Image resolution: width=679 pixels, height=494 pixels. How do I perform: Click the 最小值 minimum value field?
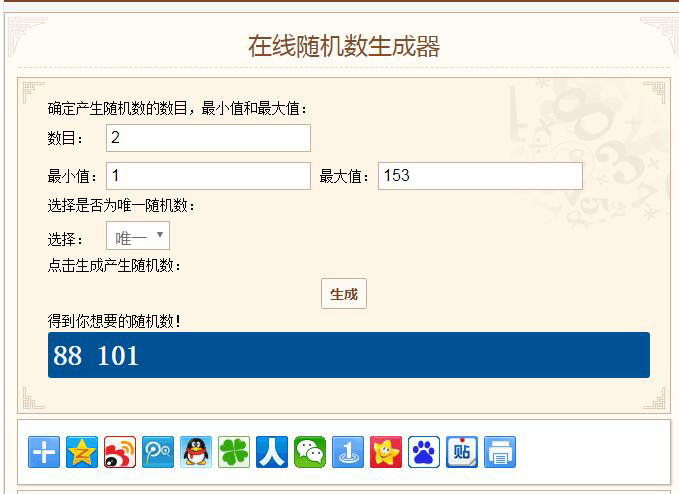pos(208,176)
